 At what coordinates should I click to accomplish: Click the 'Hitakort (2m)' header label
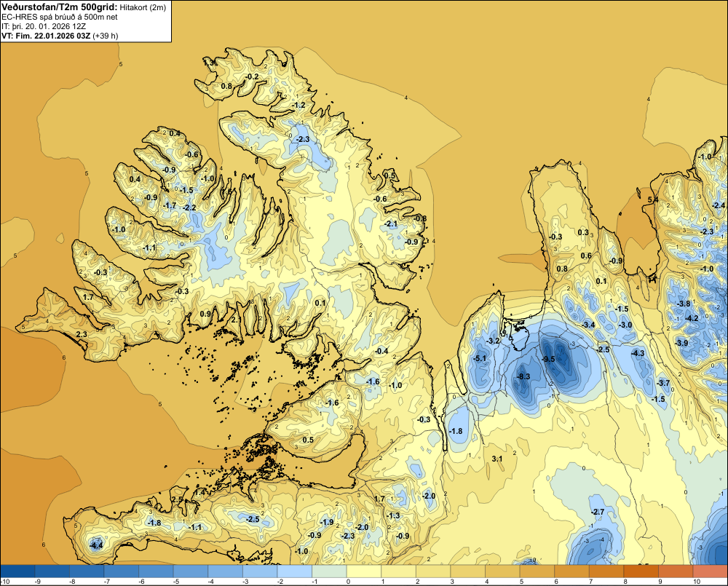point(142,7)
